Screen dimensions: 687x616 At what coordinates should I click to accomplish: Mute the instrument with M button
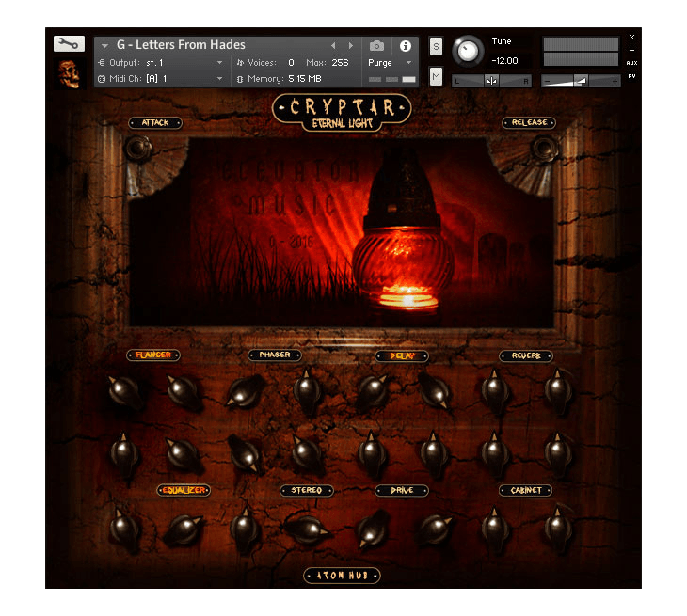436,77
